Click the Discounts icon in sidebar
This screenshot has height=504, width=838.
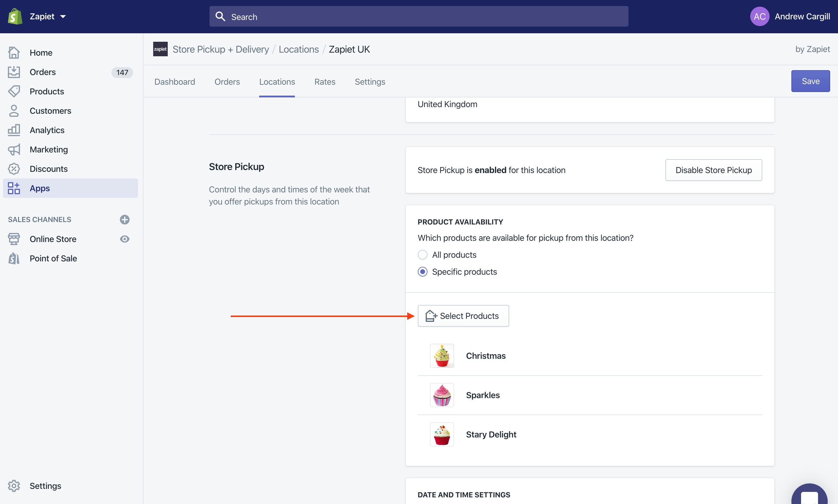coord(14,169)
